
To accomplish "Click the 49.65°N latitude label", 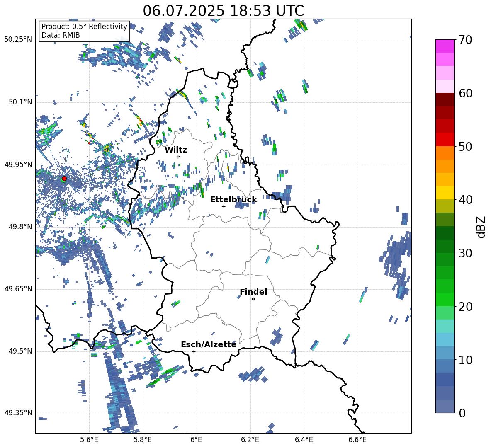I will [x=18, y=289].
